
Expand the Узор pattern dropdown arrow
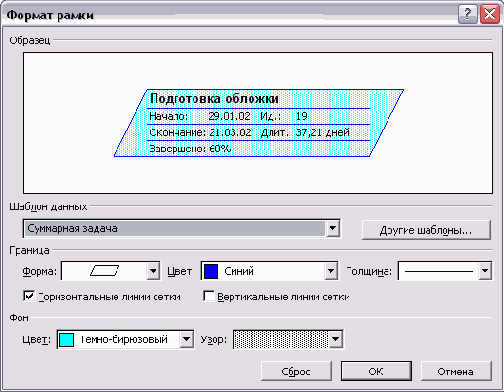[x=335, y=340]
